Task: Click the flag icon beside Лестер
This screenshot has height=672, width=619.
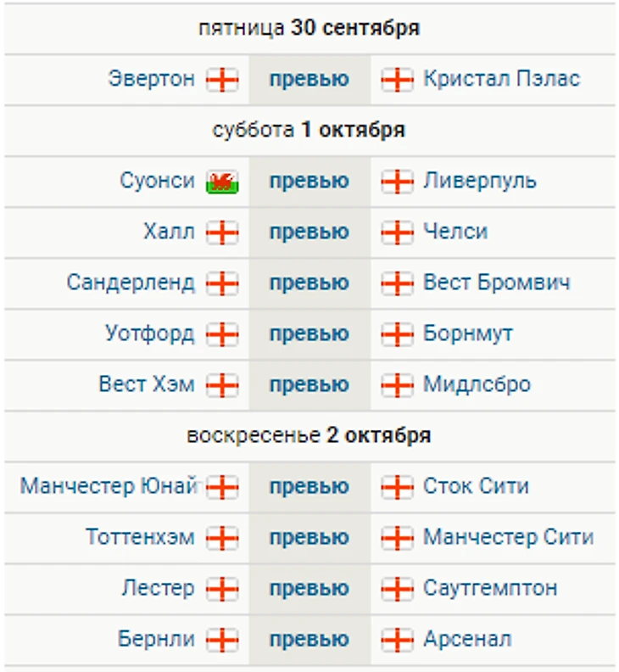Action: tap(222, 589)
